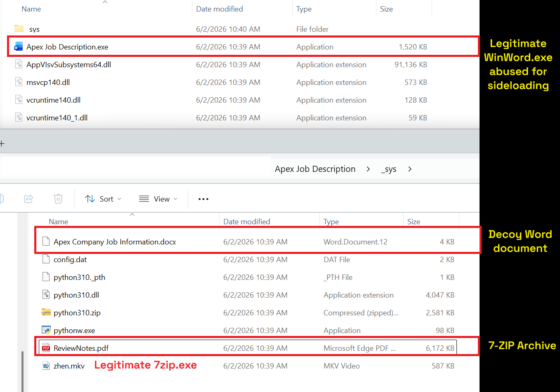Select Apex Company Job Information.docx file name

pos(115,242)
